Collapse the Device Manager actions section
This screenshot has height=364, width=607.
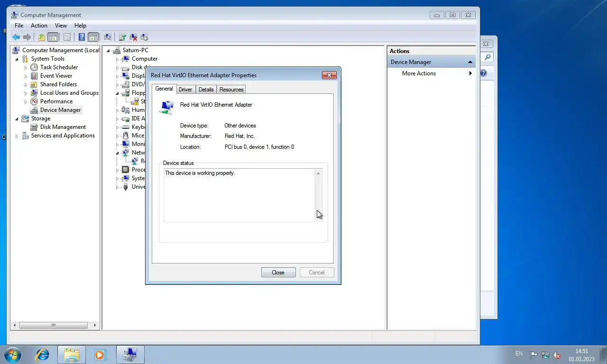[x=470, y=62]
